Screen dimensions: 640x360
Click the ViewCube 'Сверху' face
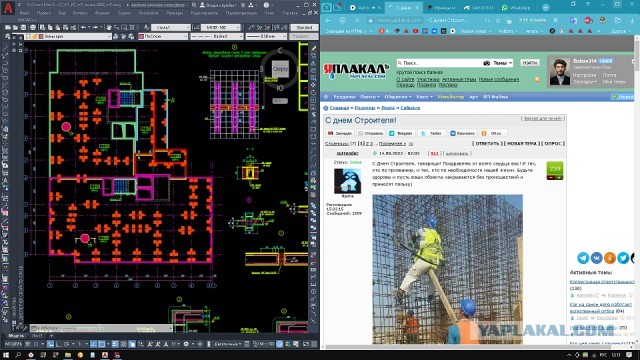click(x=280, y=69)
